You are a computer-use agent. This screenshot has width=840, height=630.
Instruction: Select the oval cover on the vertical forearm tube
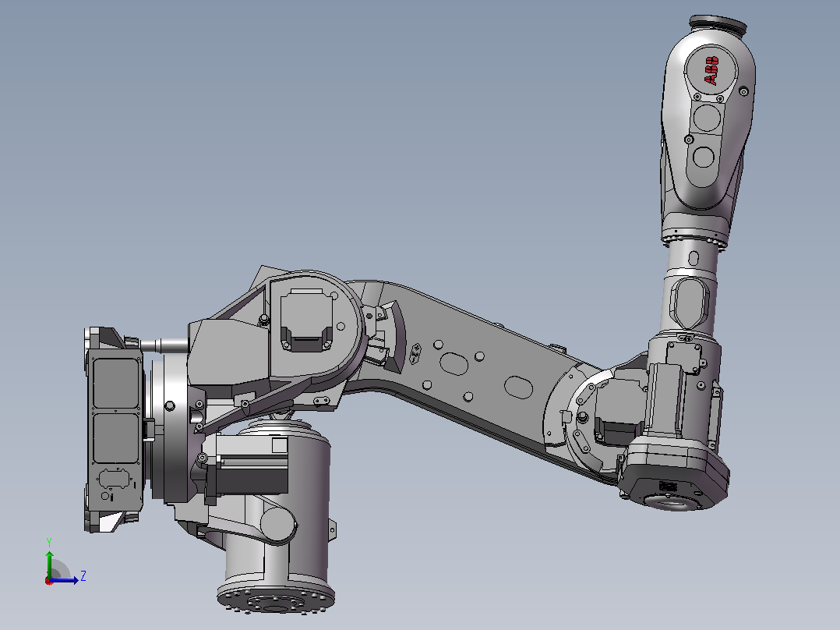point(689,303)
